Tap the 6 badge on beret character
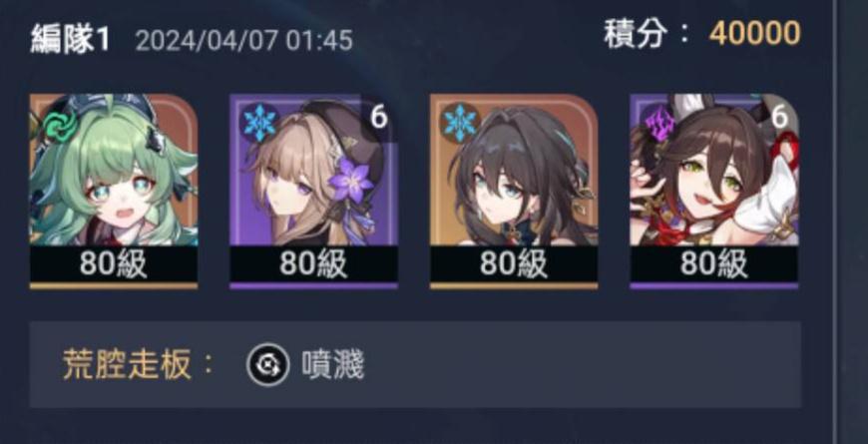 pos(379,119)
